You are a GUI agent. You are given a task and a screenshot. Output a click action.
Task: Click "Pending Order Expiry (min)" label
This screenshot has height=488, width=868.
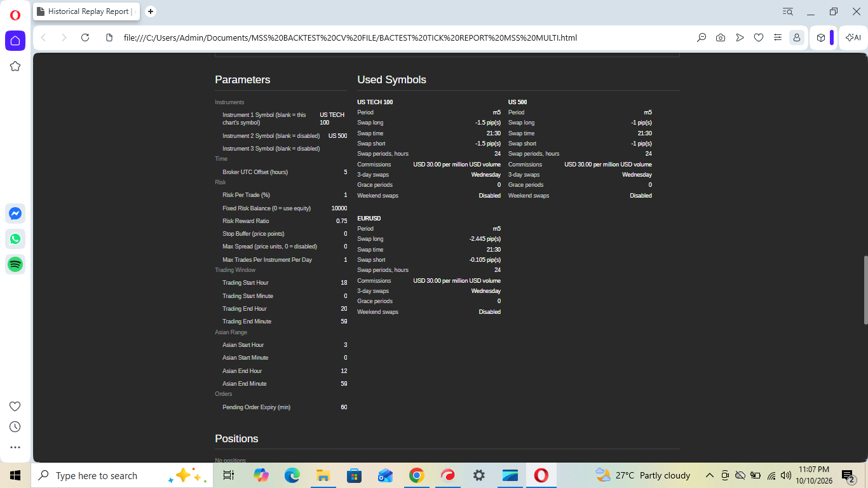[x=256, y=407]
